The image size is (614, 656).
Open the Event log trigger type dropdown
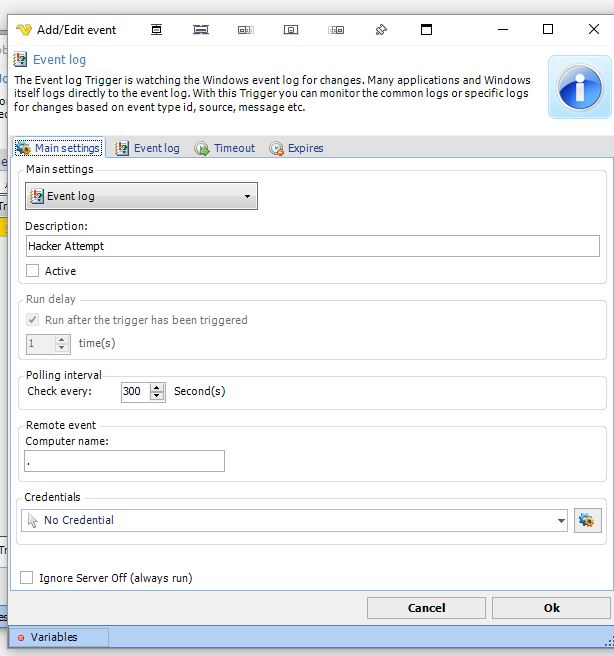click(x=141, y=196)
